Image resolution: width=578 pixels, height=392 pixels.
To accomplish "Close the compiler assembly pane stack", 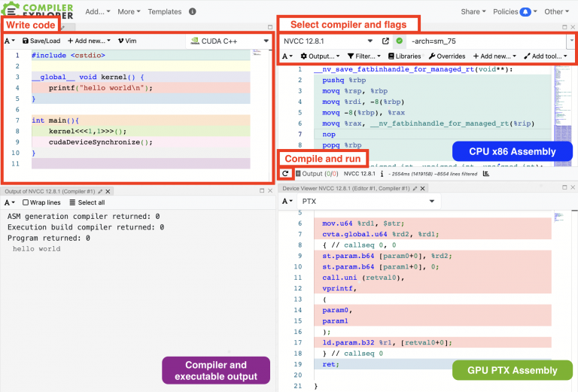I will (x=573, y=27).
